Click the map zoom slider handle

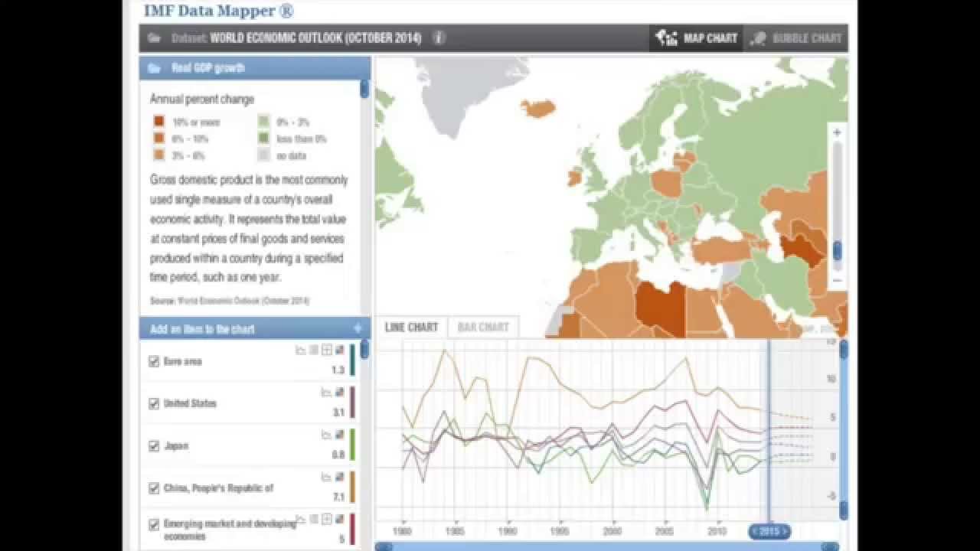pos(838,250)
